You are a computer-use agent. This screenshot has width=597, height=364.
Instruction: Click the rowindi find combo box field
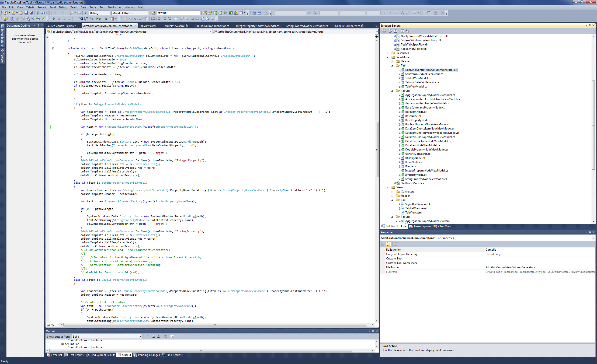coord(177,13)
